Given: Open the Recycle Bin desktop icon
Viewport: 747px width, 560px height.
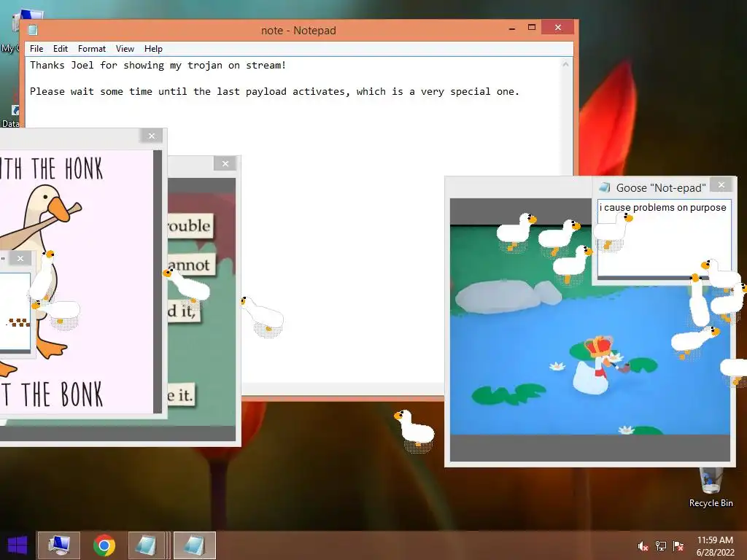Looking at the screenshot, I should point(711,488).
